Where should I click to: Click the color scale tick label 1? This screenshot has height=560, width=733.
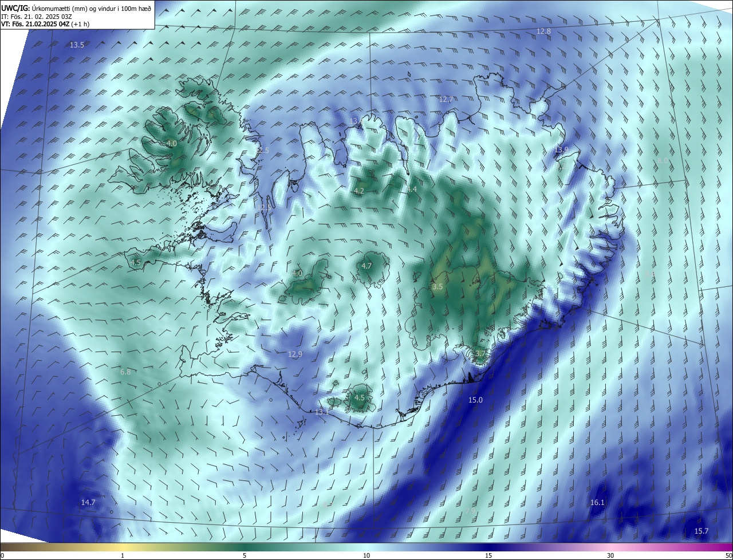pos(123,555)
